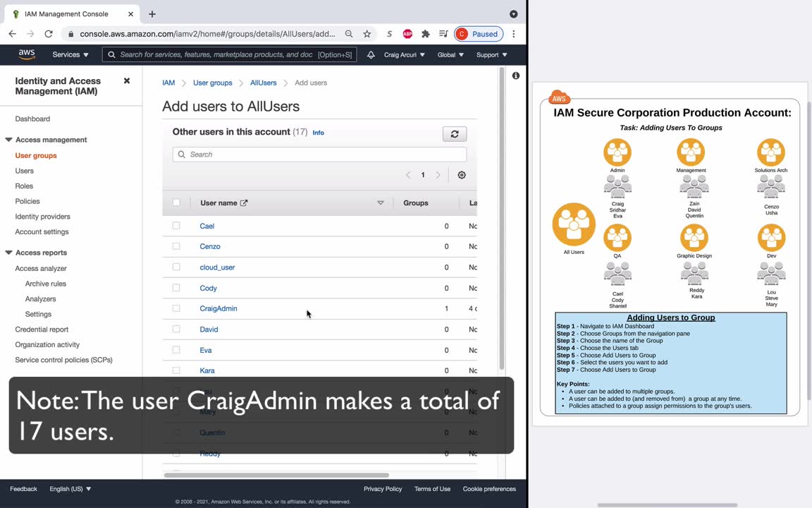Click the Dev group icon in diagram

(x=772, y=237)
